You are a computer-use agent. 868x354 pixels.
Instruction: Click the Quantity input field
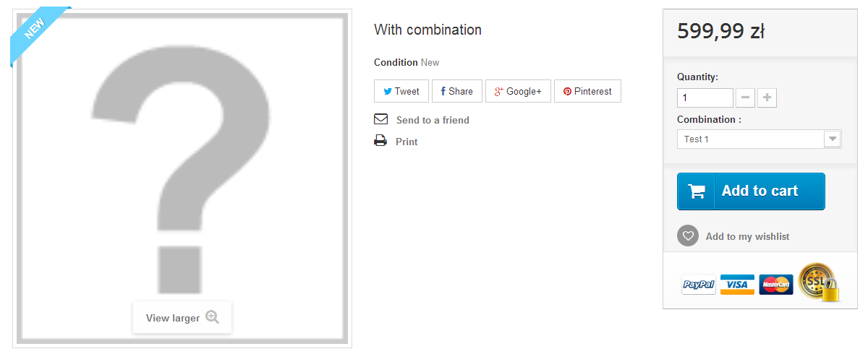tap(705, 98)
